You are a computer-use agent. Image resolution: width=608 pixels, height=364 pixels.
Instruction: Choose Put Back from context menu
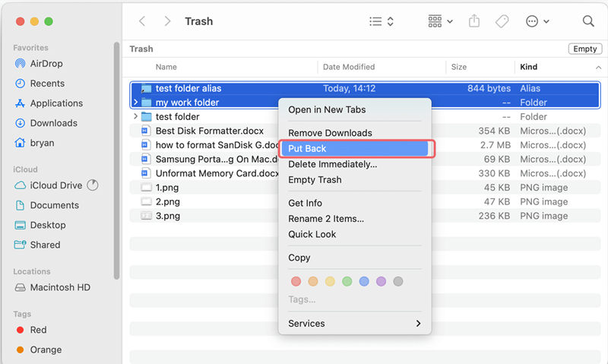tap(307, 149)
